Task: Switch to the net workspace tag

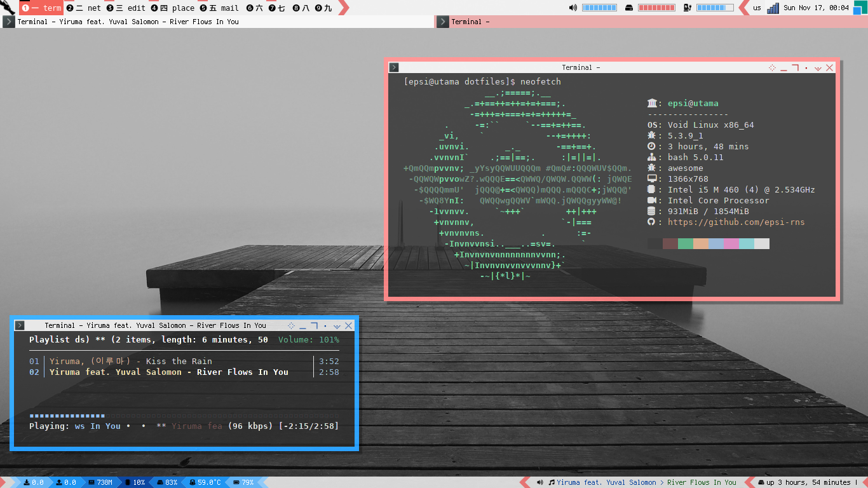Action: click(84, 8)
